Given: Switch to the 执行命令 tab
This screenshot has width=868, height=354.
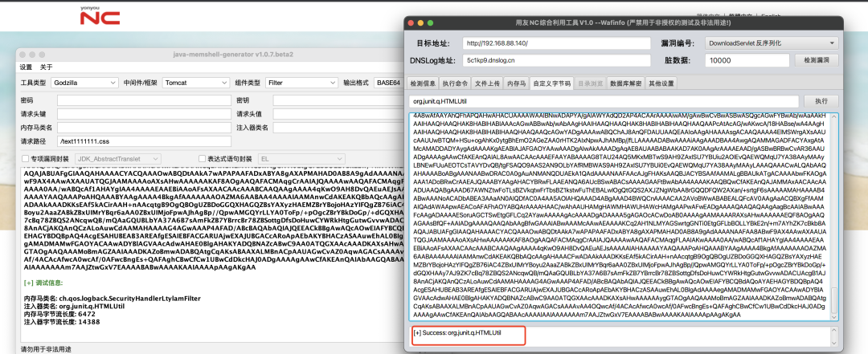Looking at the screenshot, I should pyautogui.click(x=454, y=83).
